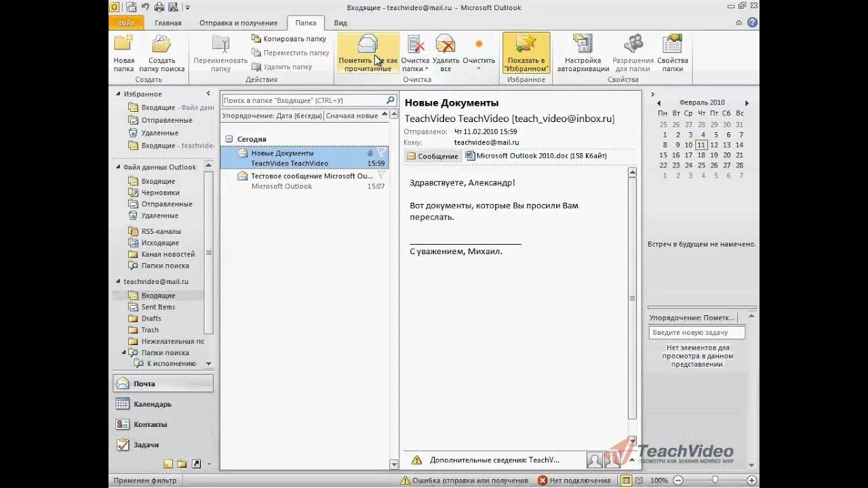The image size is (868, 488).
Task: Open the Help question mark icon
Action: (751, 22)
